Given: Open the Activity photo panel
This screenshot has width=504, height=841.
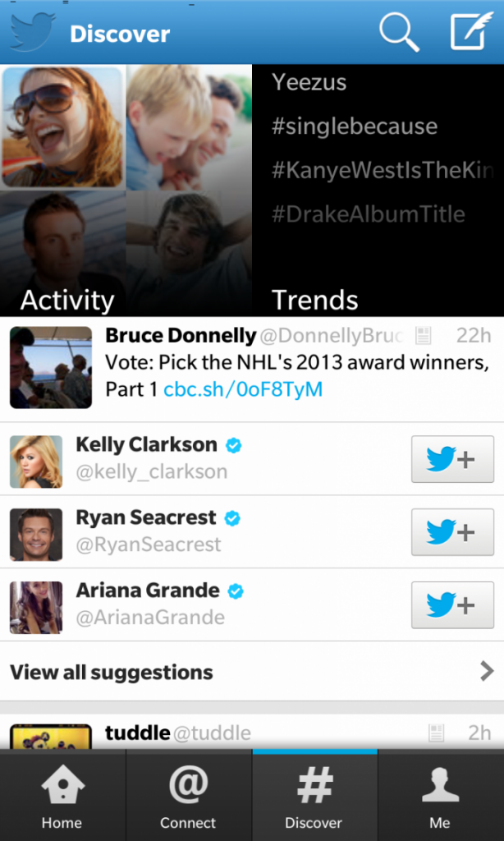Looking at the screenshot, I should coord(126,191).
